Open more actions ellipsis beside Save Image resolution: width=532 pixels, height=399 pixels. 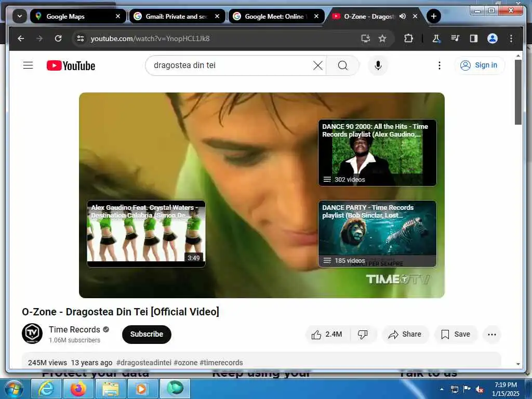(491, 335)
